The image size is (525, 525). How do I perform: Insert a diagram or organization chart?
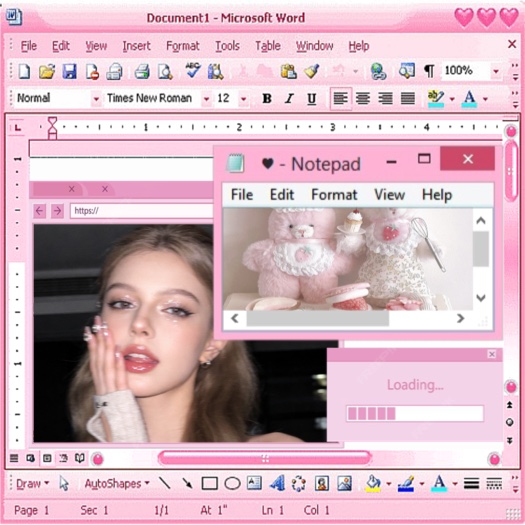(x=299, y=483)
